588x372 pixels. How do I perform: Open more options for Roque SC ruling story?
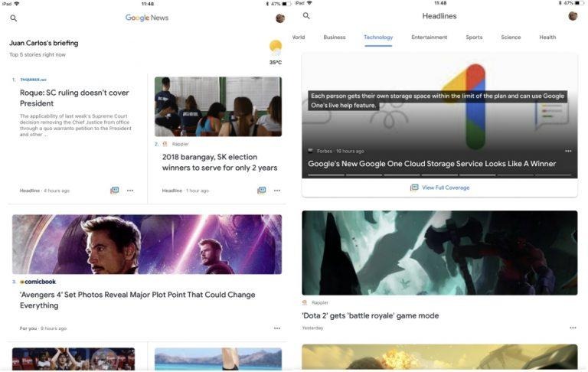point(130,191)
